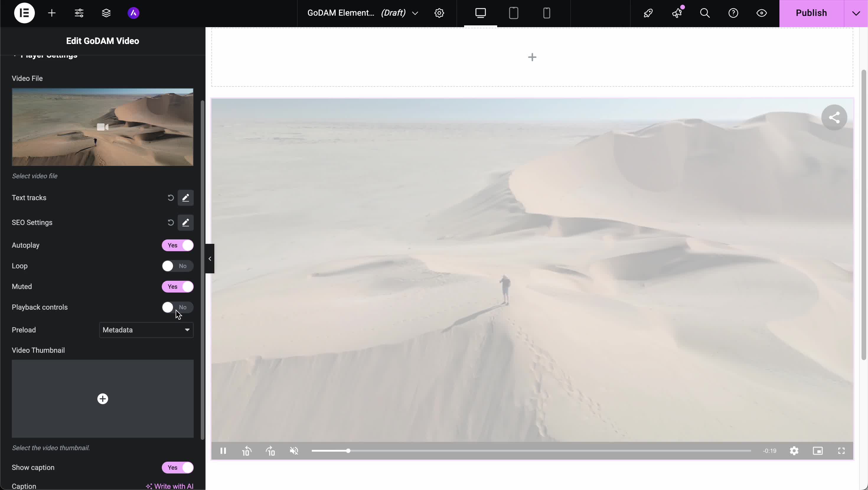This screenshot has width=868, height=490.
Task: Open Page Settings next to document title
Action: point(439,13)
